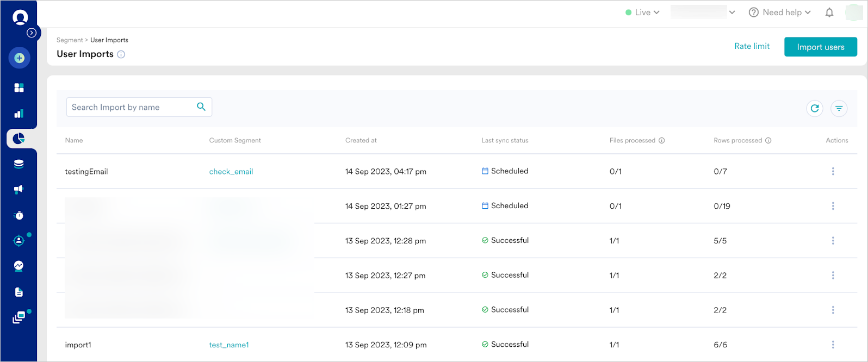The image size is (868, 362).
Task: Open the bar chart analytics icon
Action: click(x=19, y=113)
